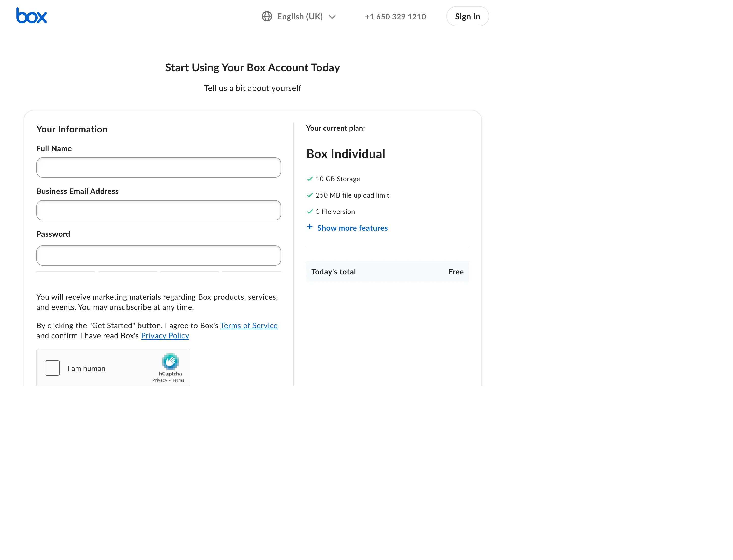Open Box's Privacy Policy link

[165, 336]
